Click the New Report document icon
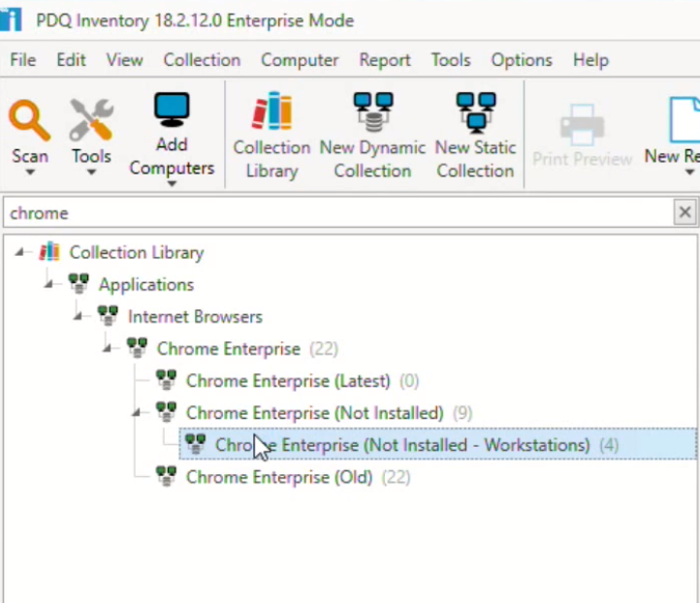Viewport: 700px width, 603px height. 684,119
